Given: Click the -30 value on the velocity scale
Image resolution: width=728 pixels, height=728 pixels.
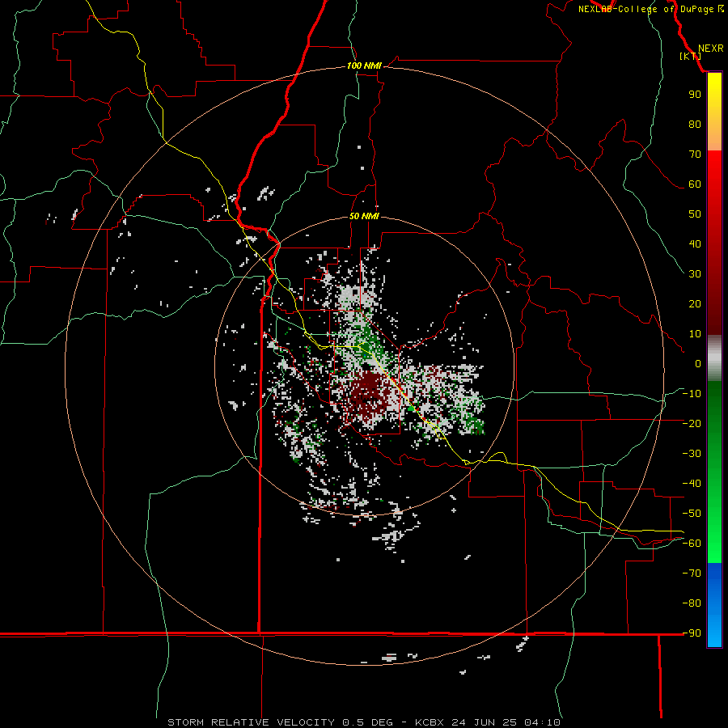Looking at the screenshot, I should pyautogui.click(x=692, y=454).
